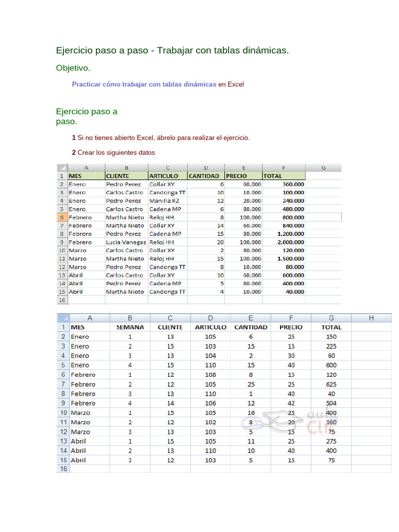Click the title 'Ejercicio paso a paso - Trabajar con tablas dinámicas'
399x532 pixels.
[x=172, y=50]
